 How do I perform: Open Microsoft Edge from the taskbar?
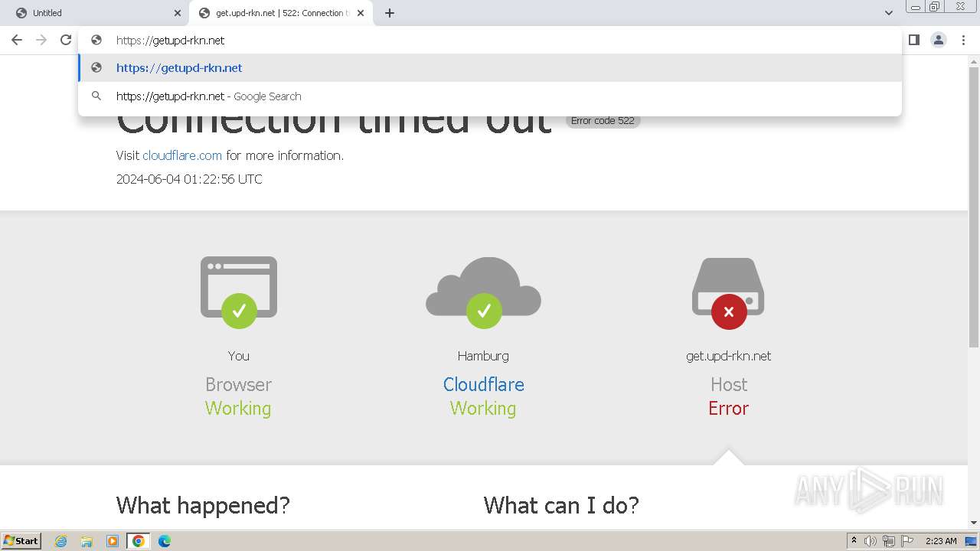click(165, 541)
